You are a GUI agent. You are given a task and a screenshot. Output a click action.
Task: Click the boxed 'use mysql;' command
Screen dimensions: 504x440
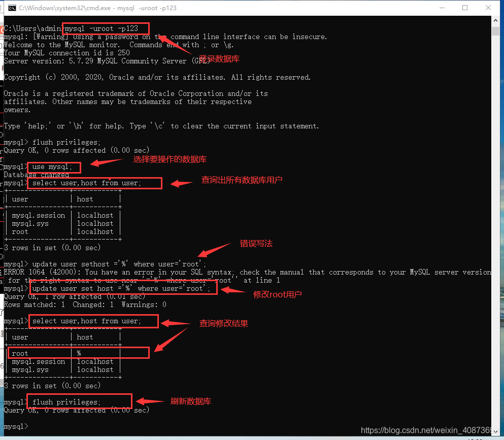point(53,166)
